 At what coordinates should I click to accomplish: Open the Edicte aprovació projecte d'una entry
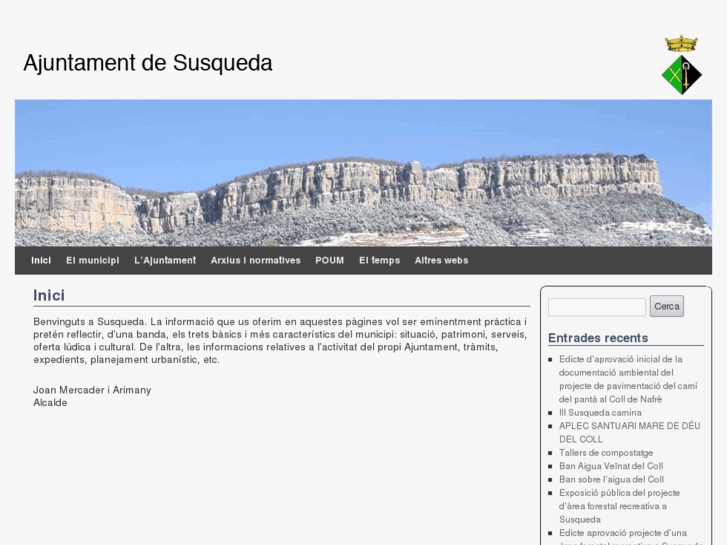point(631,538)
